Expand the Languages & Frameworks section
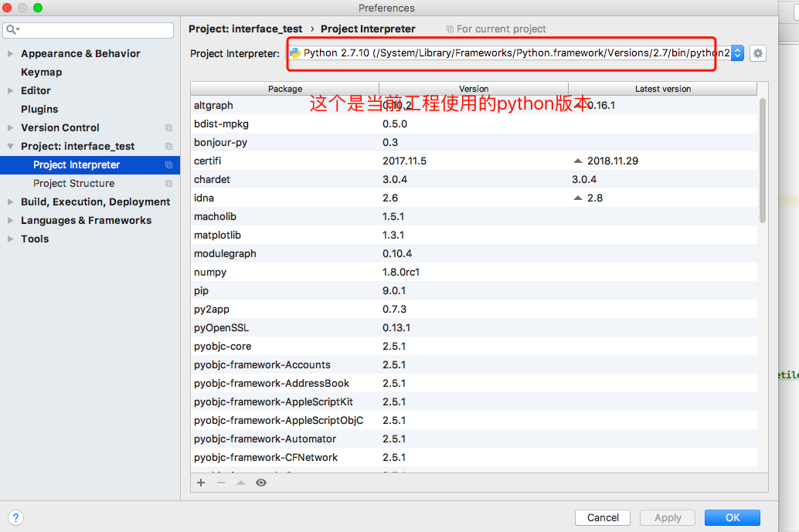The image size is (799, 532). click(9, 220)
